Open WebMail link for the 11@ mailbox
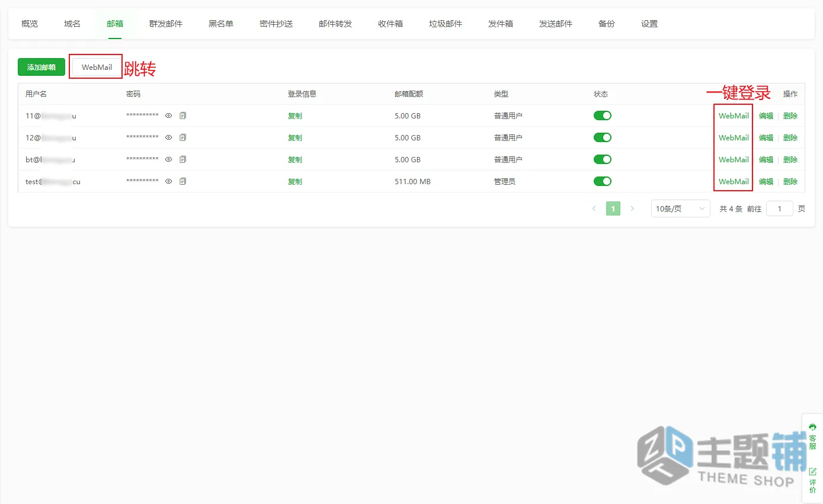The height and width of the screenshot is (504, 823). coord(734,116)
